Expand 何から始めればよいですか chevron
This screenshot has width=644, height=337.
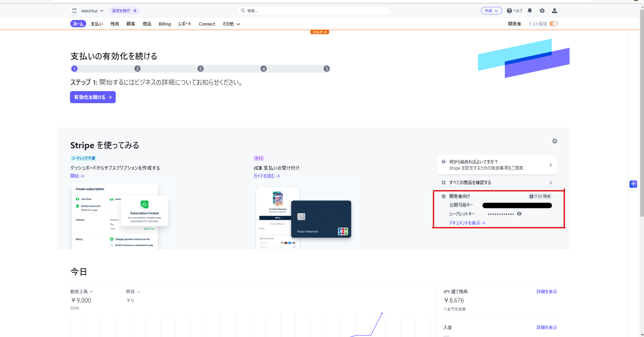[x=551, y=165]
